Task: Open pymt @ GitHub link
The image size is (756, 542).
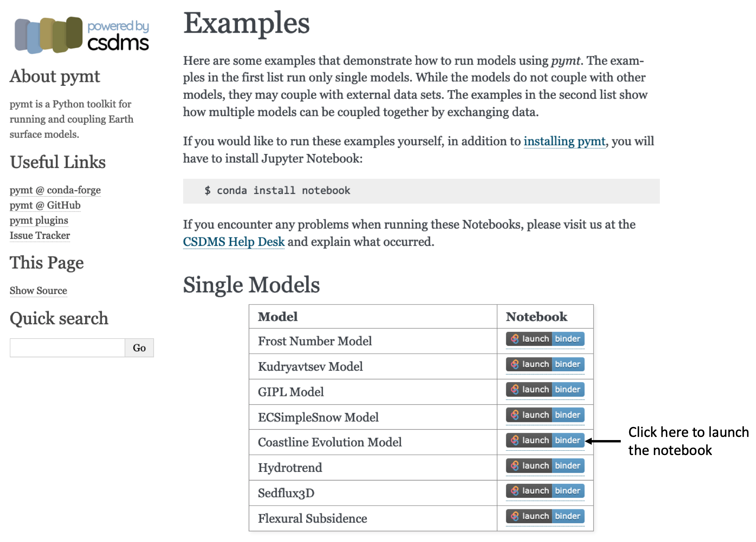Action: [45, 205]
